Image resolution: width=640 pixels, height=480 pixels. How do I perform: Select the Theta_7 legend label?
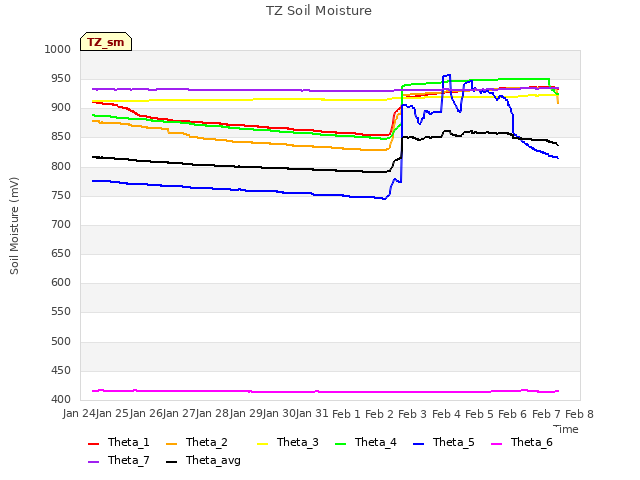[x=129, y=460]
